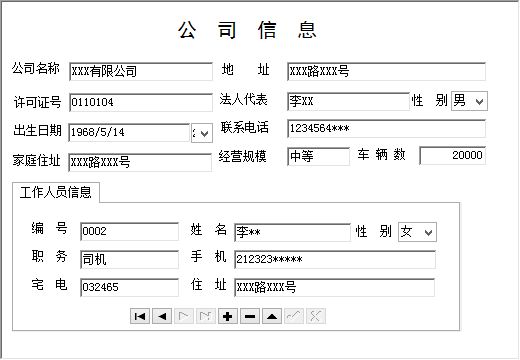Click the 许可证号 label
Image resolution: width=520 pixels, height=360 pixels.
pyautogui.click(x=37, y=102)
